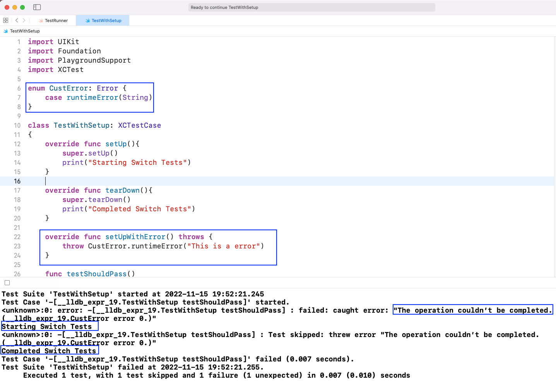Click line number 16 in the gutter
The width and height of the screenshot is (556, 392).
(x=17, y=181)
